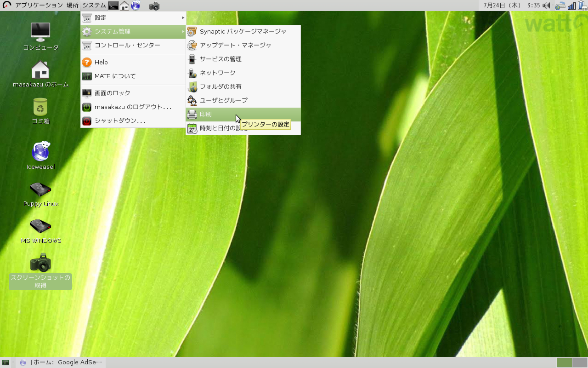Open フォルダの共有 entry

click(x=243, y=86)
